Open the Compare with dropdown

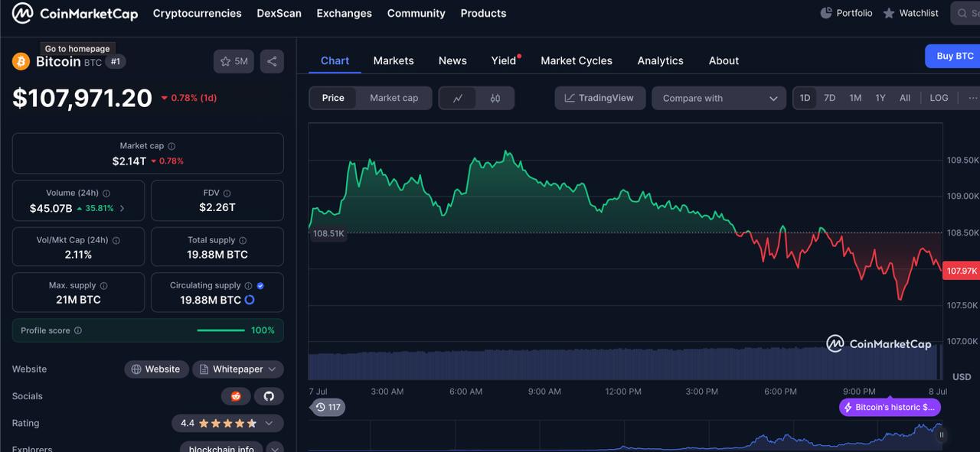(x=719, y=98)
